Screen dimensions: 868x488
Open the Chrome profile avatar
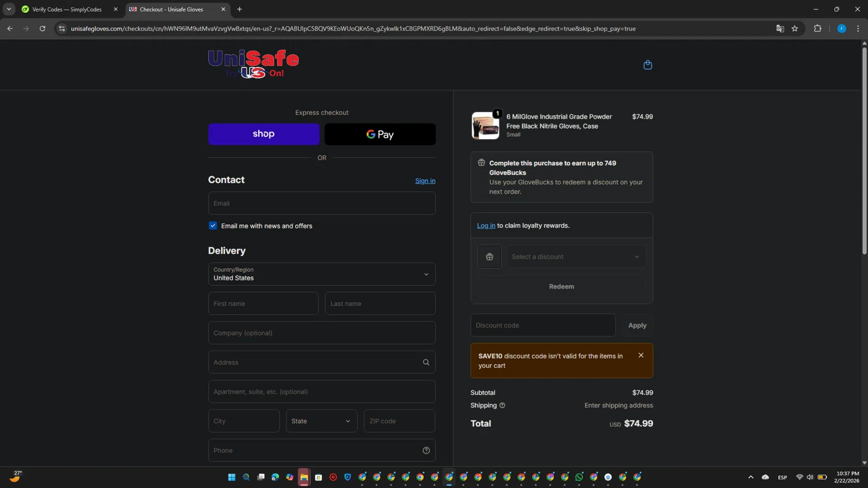point(841,28)
